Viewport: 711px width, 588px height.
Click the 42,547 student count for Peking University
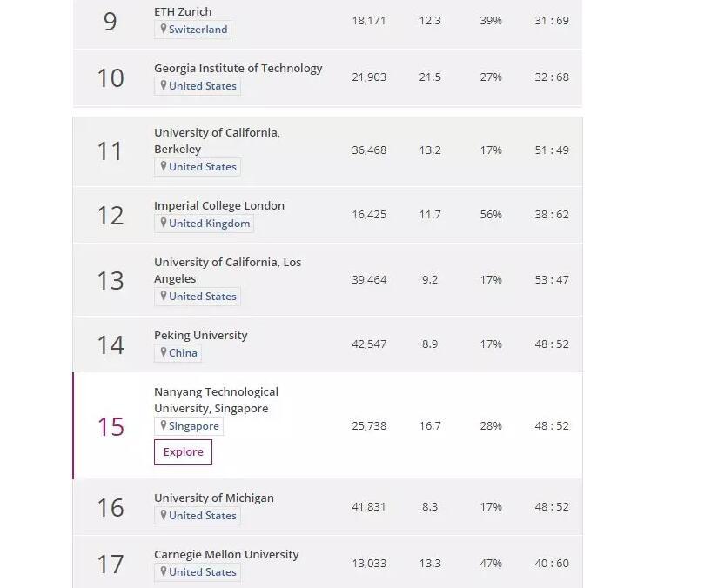(x=369, y=344)
